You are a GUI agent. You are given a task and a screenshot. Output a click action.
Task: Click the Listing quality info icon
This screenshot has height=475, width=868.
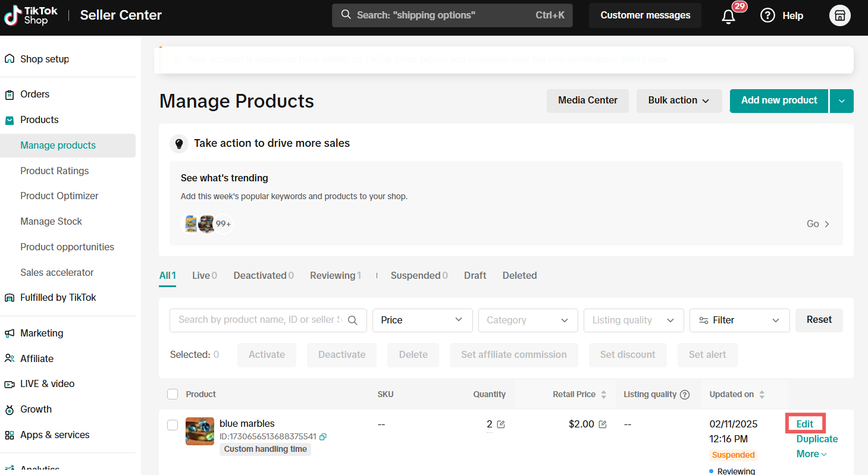(x=685, y=395)
